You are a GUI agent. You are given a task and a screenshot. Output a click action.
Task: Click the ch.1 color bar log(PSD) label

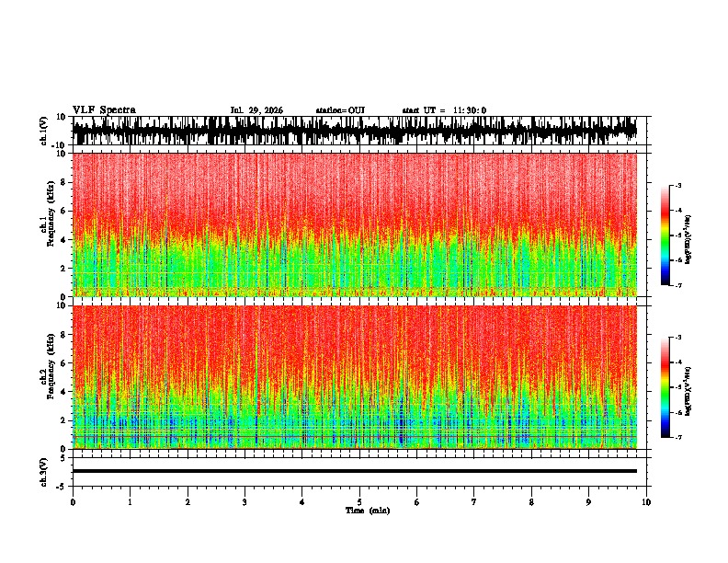click(688, 239)
